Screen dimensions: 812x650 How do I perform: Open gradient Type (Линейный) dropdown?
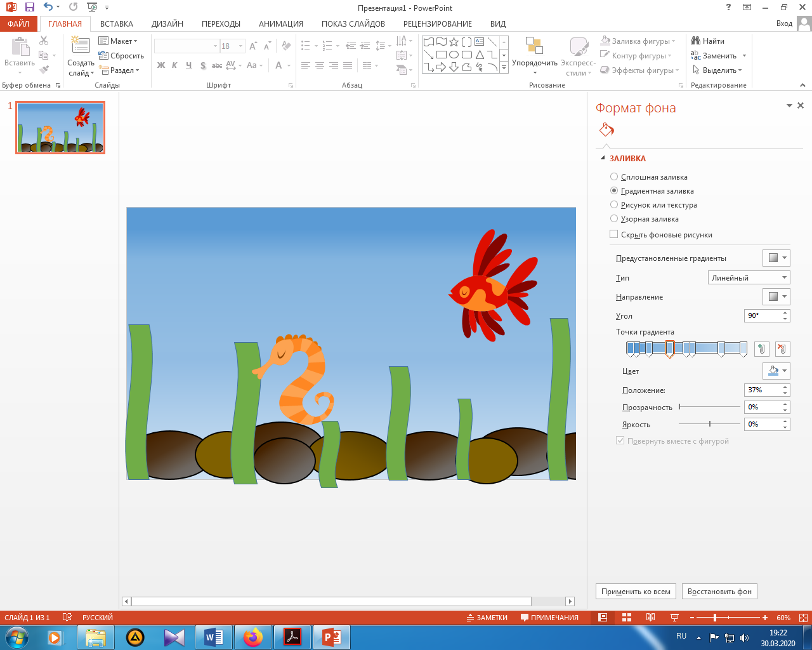tap(749, 278)
